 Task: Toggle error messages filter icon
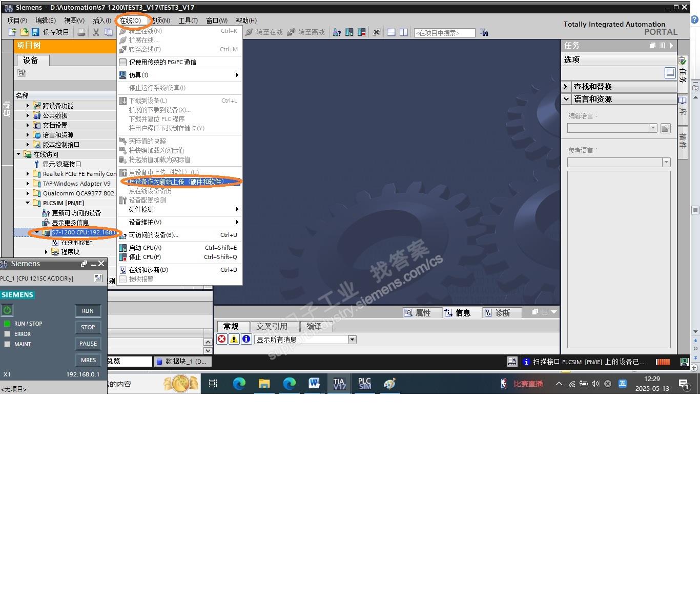coord(222,339)
